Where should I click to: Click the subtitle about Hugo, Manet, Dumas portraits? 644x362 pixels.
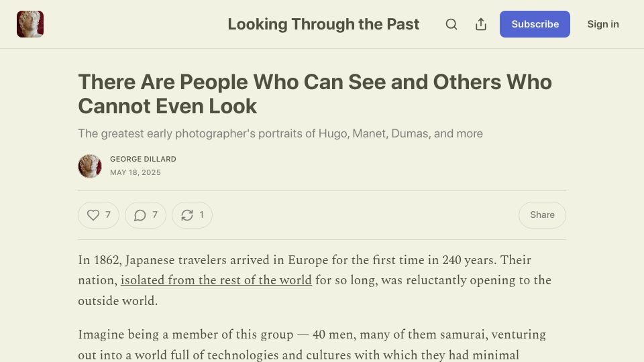[x=280, y=133]
